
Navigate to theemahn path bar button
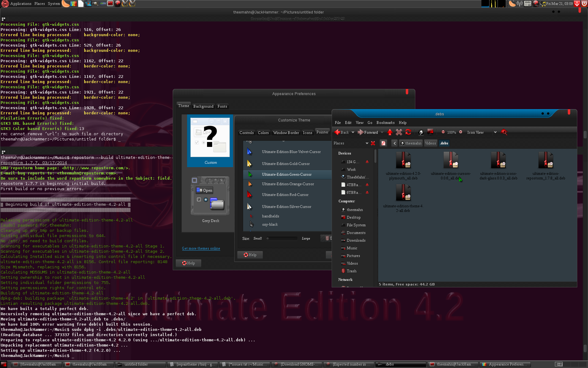click(x=411, y=143)
